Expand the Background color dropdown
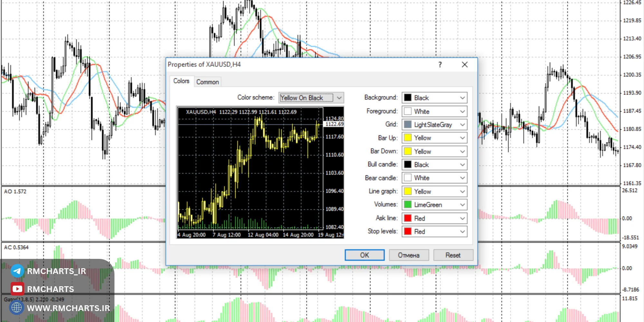The width and height of the screenshot is (644, 322). [x=434, y=98]
